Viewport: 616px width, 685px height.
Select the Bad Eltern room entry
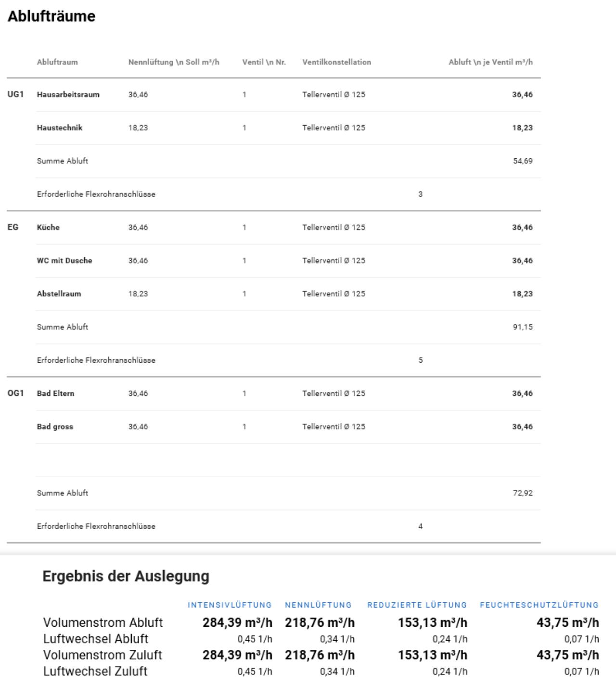[56, 393]
